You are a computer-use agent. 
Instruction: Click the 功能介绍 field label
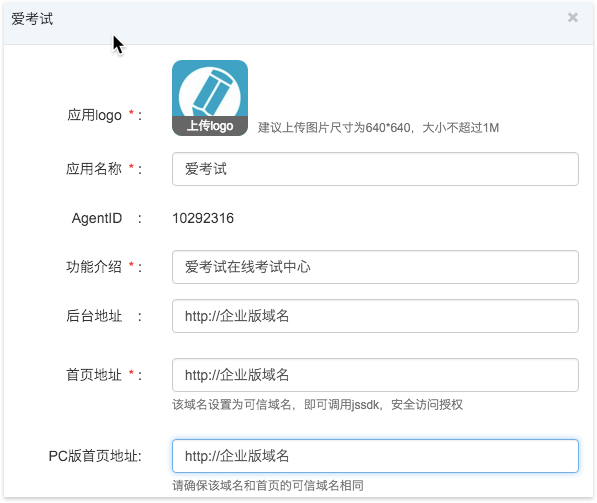pos(94,267)
